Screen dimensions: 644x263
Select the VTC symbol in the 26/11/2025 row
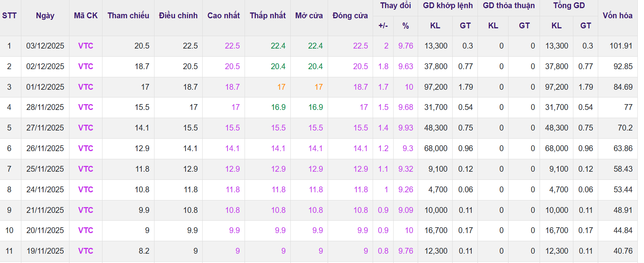coord(85,148)
